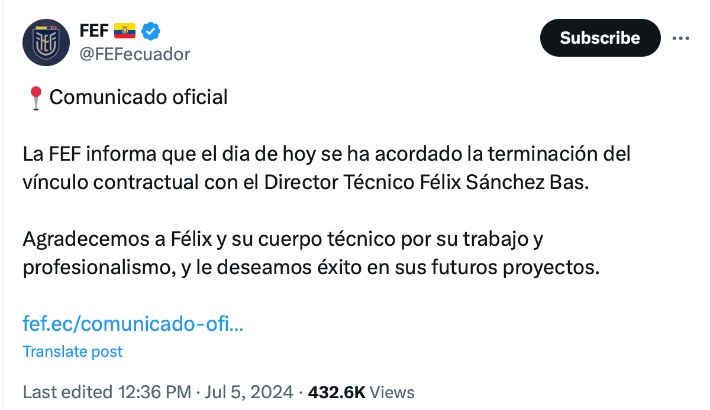Click the paragraph starting "La FEF informa"

tap(326, 169)
